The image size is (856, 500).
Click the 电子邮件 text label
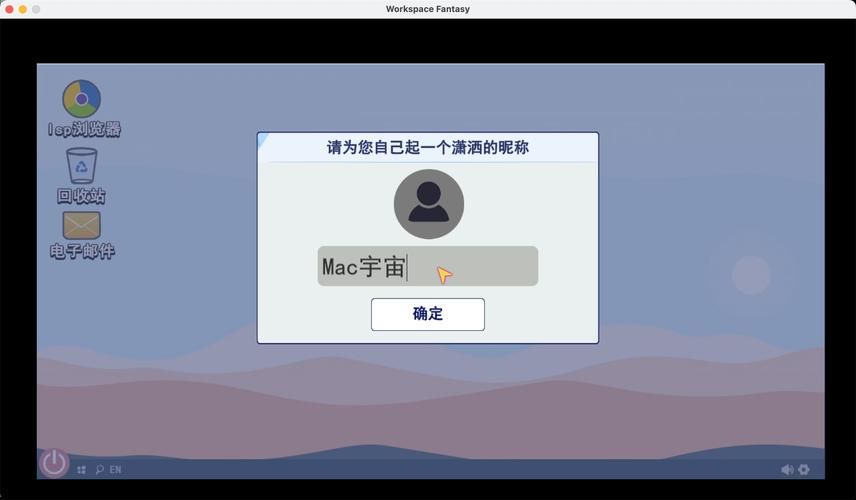coord(82,251)
